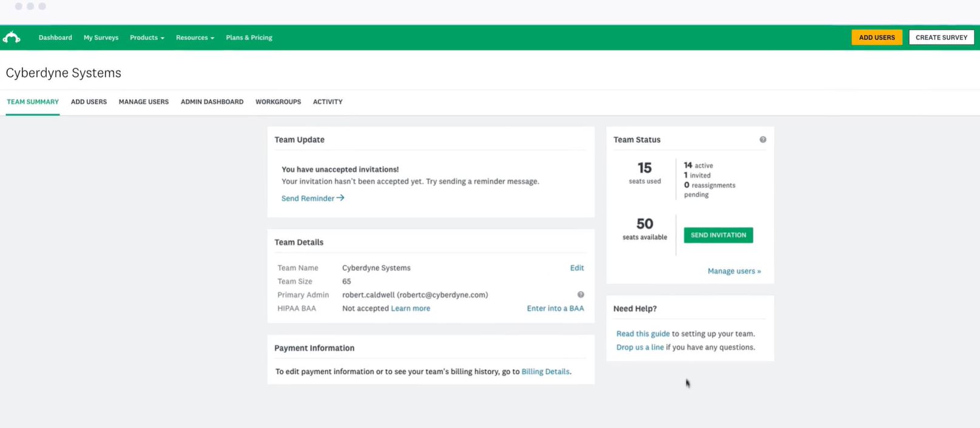The image size is (980, 428).
Task: Click the Send Reminder arrow link
Action: point(313,198)
